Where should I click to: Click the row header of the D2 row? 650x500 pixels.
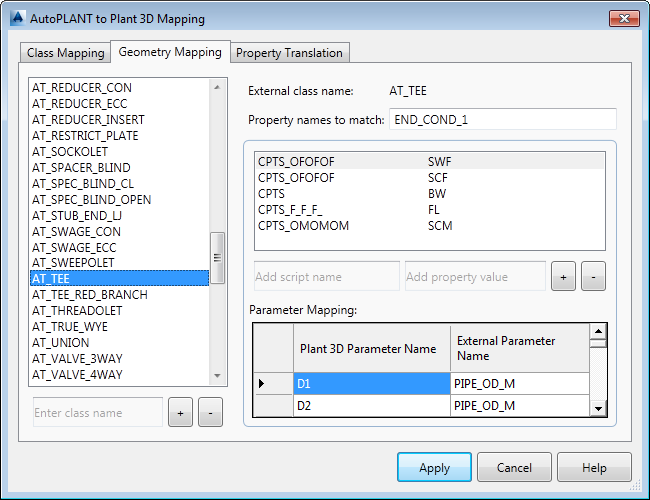[273, 405]
